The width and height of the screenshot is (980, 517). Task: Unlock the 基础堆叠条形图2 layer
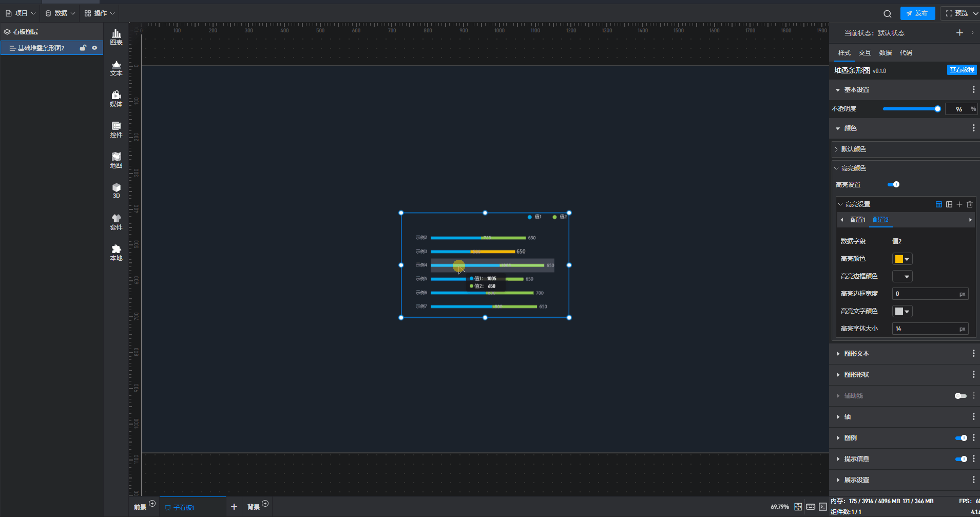coord(83,48)
